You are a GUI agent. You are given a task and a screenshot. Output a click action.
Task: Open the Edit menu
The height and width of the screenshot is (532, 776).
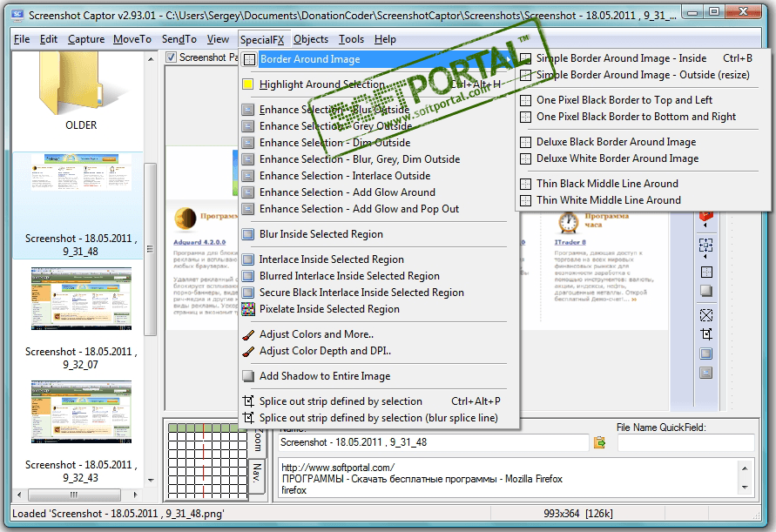(49, 39)
